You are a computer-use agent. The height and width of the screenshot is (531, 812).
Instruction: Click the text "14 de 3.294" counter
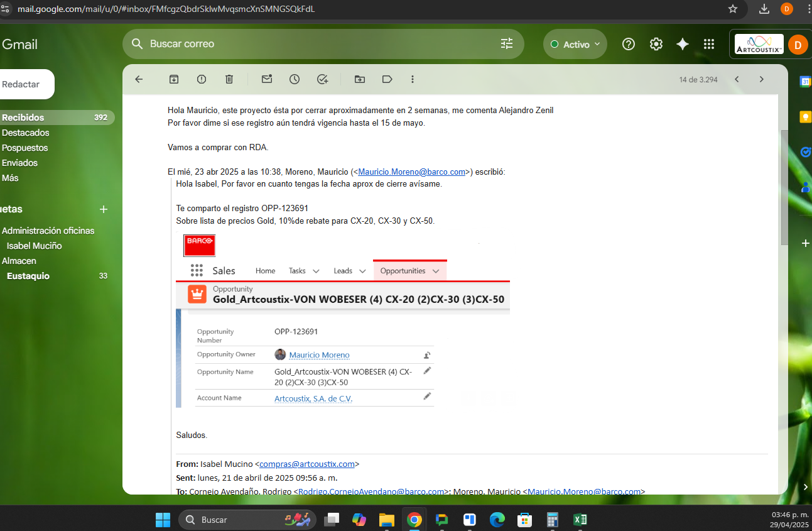pos(698,80)
